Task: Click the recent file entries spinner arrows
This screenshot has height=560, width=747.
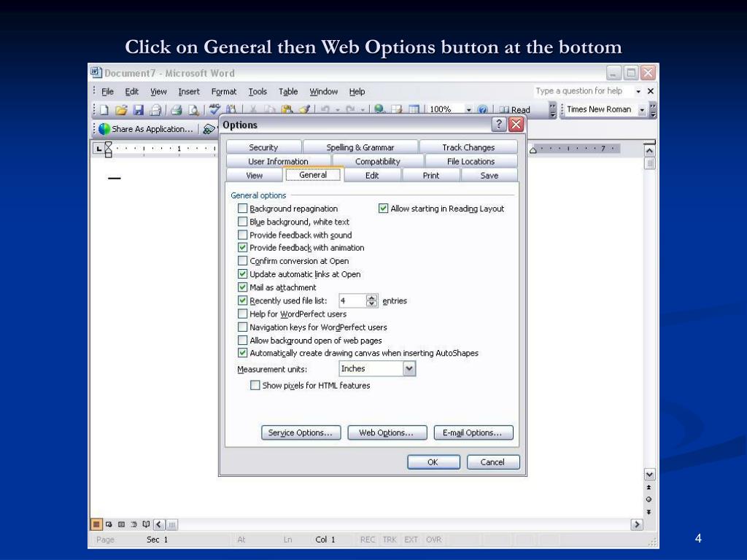Action: tap(371, 300)
